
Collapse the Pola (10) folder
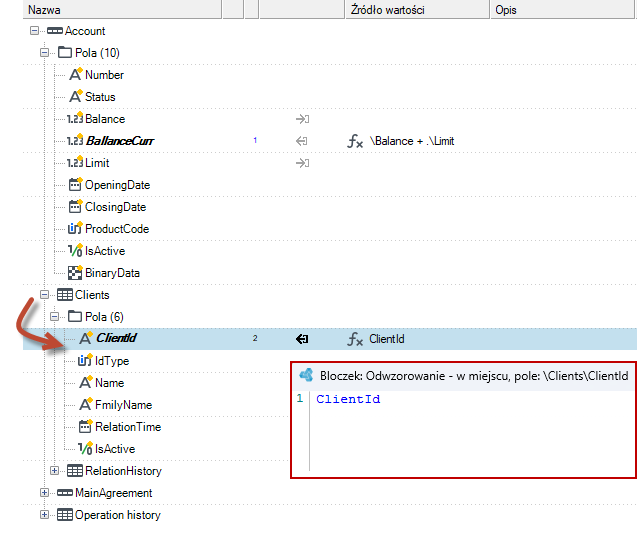pyautogui.click(x=44, y=53)
